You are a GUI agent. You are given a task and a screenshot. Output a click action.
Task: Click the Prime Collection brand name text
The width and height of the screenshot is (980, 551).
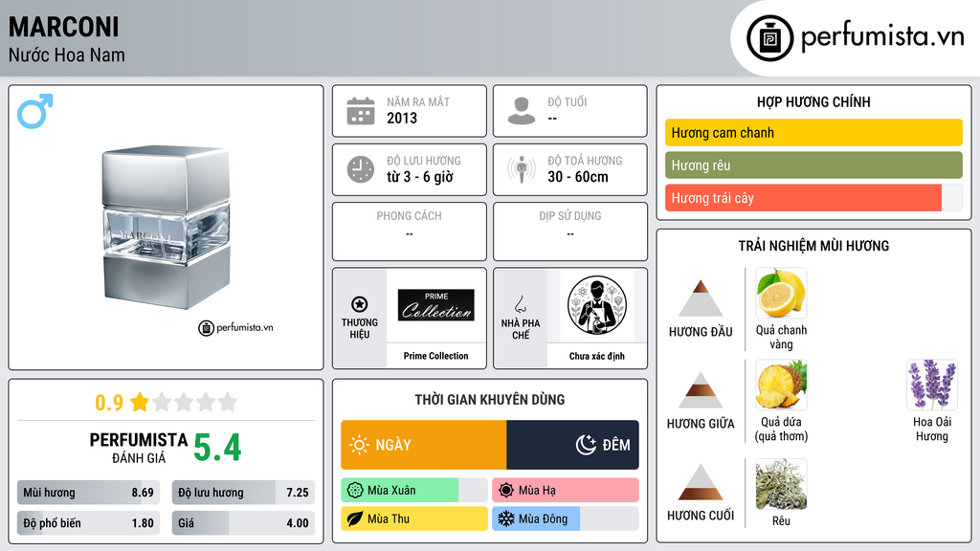coord(435,356)
